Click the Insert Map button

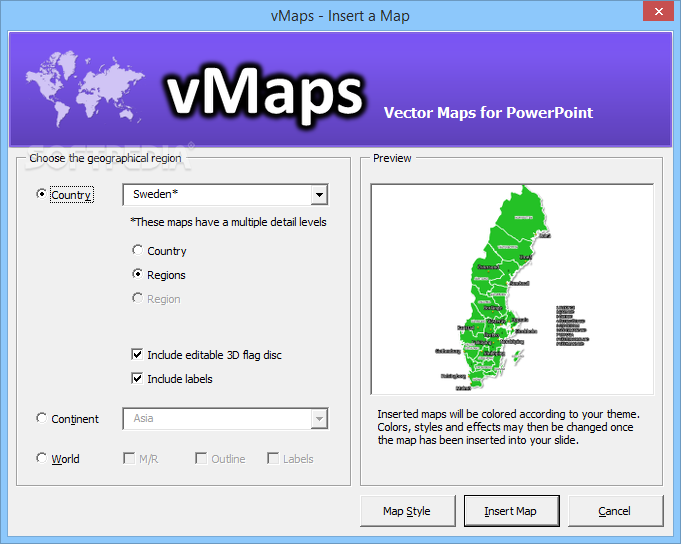(511, 511)
